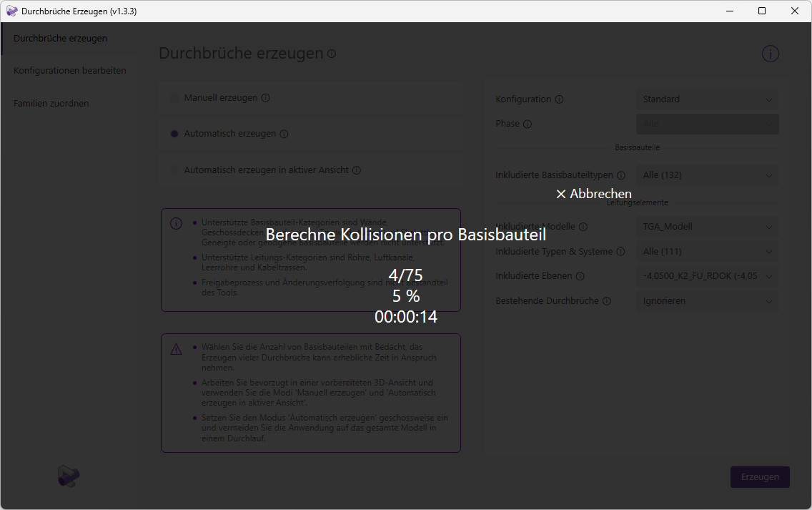Screen dimensions: 812x510
Task: Click the info circle in the upper notice panel
Action: coord(176,223)
